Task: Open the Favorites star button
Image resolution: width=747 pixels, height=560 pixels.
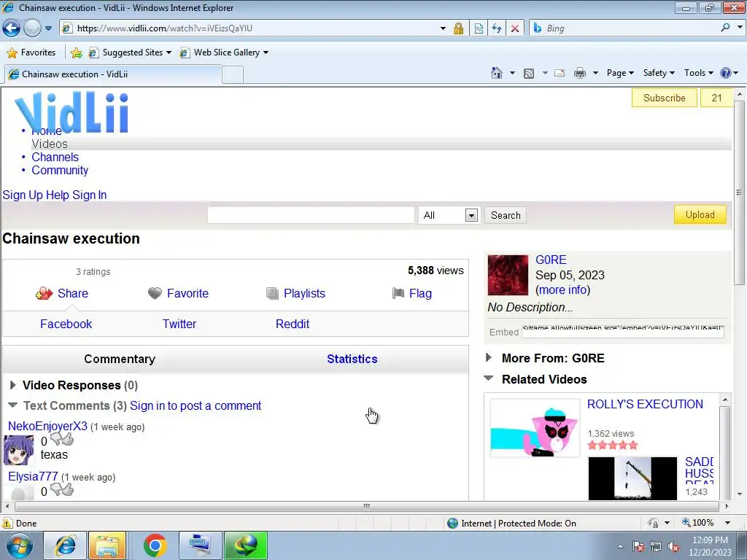Action: (31, 52)
